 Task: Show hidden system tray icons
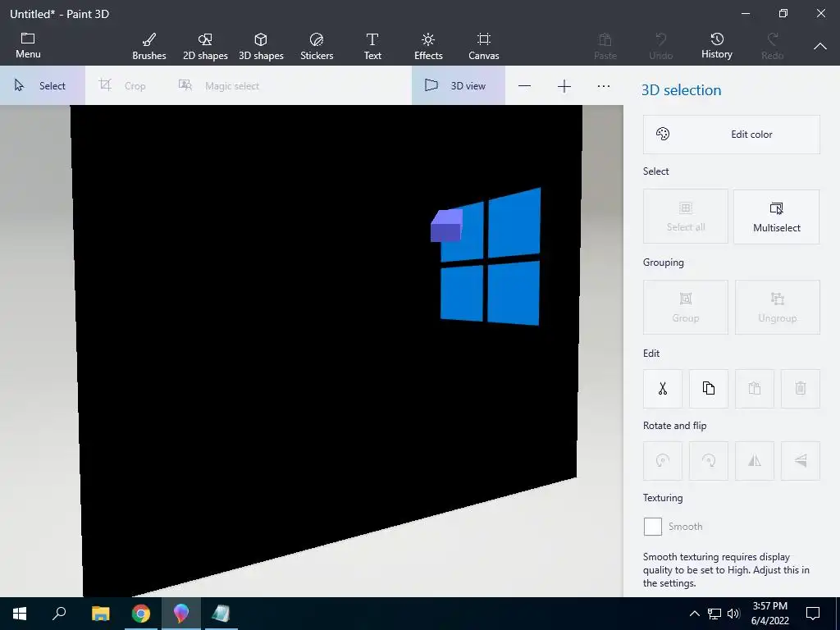coord(694,614)
